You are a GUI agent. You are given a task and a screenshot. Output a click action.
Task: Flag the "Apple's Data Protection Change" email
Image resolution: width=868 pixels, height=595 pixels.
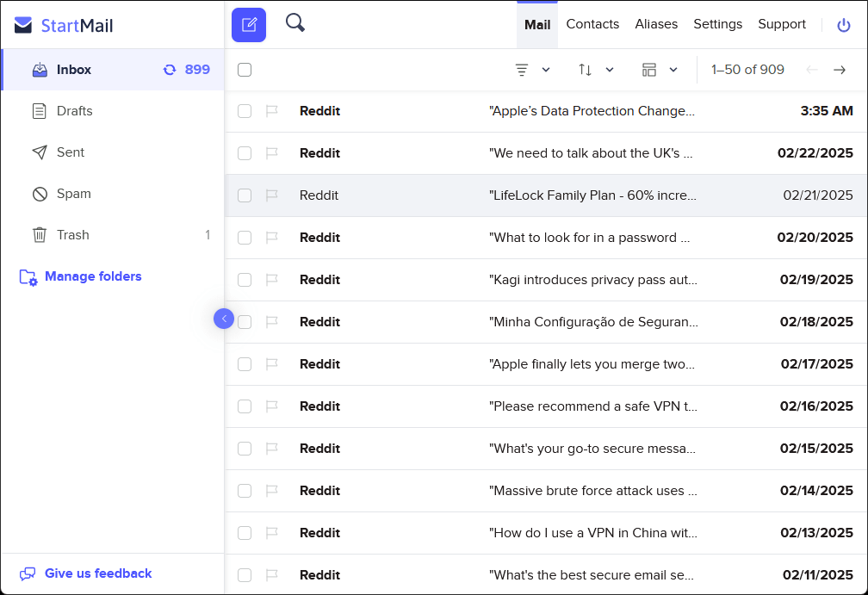(272, 111)
